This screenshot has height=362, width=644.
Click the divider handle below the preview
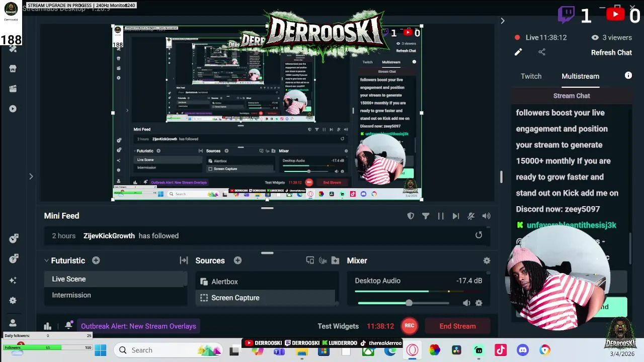tap(267, 208)
